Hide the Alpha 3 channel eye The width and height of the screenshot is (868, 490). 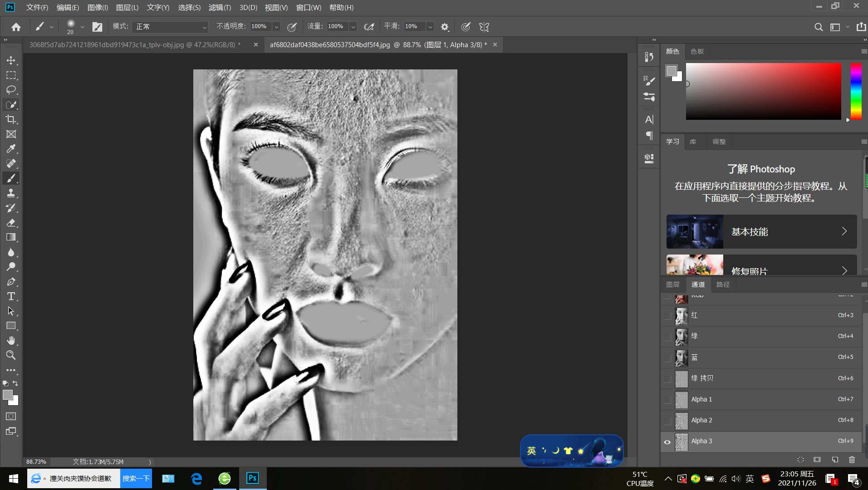(x=667, y=442)
